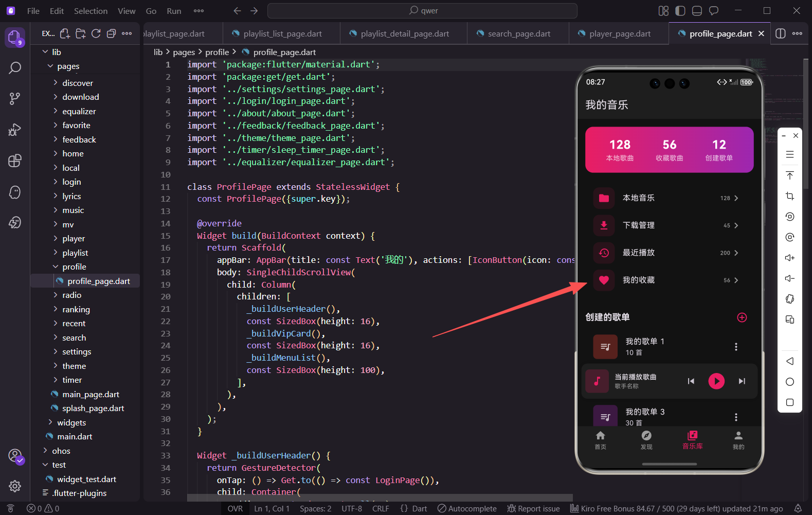Image resolution: width=812 pixels, height=515 pixels.
Task: Open the Explorer view in activity bar
Action: (x=14, y=37)
